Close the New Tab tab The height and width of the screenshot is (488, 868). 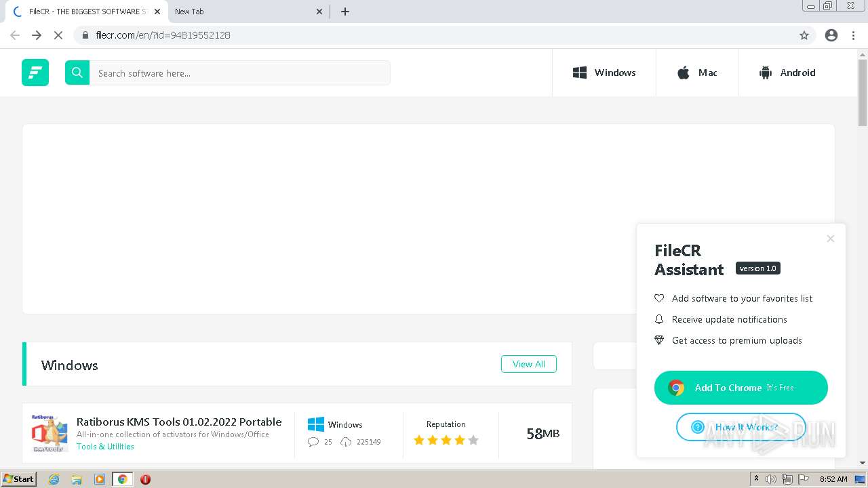coord(320,12)
